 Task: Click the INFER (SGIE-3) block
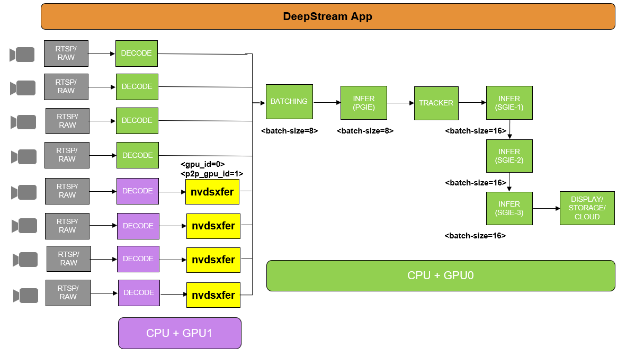(x=509, y=208)
